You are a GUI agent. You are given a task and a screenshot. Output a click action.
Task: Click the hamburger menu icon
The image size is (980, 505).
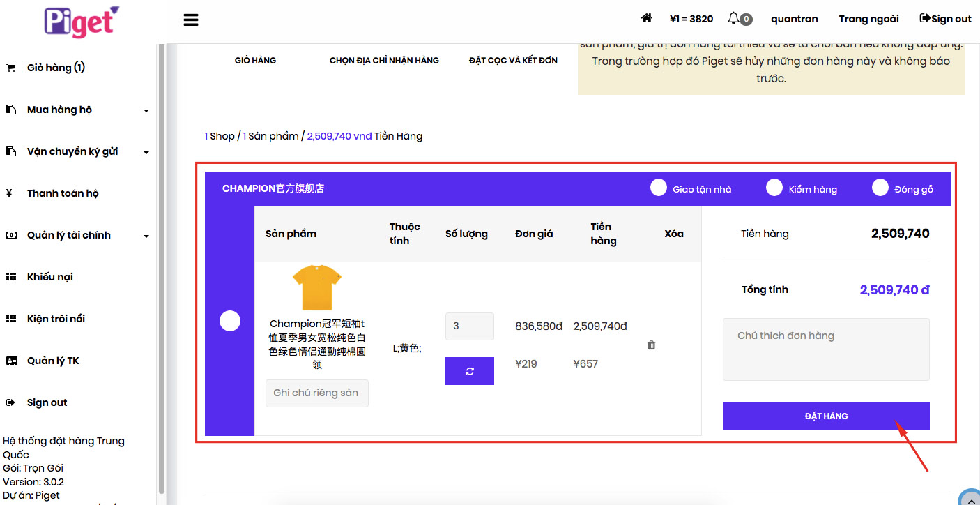[191, 20]
